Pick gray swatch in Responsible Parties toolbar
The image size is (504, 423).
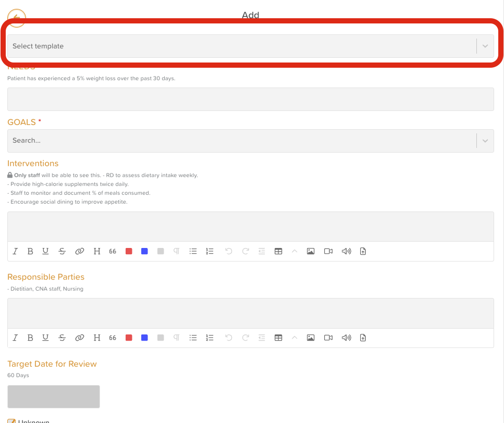[161, 338]
